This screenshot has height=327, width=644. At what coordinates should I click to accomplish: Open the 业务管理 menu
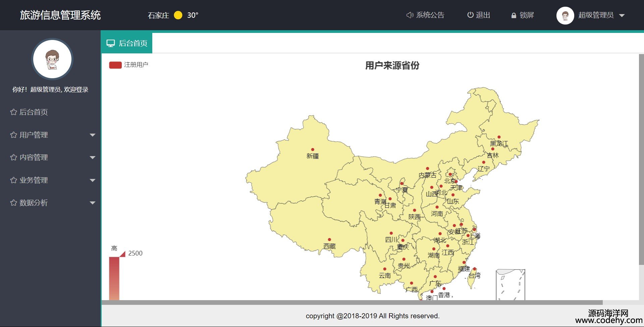pos(50,180)
